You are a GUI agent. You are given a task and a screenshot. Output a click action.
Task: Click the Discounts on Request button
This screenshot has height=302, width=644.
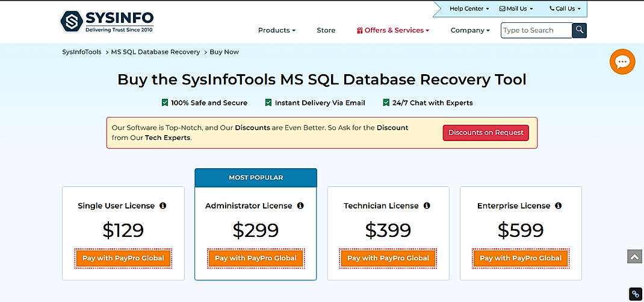point(486,133)
